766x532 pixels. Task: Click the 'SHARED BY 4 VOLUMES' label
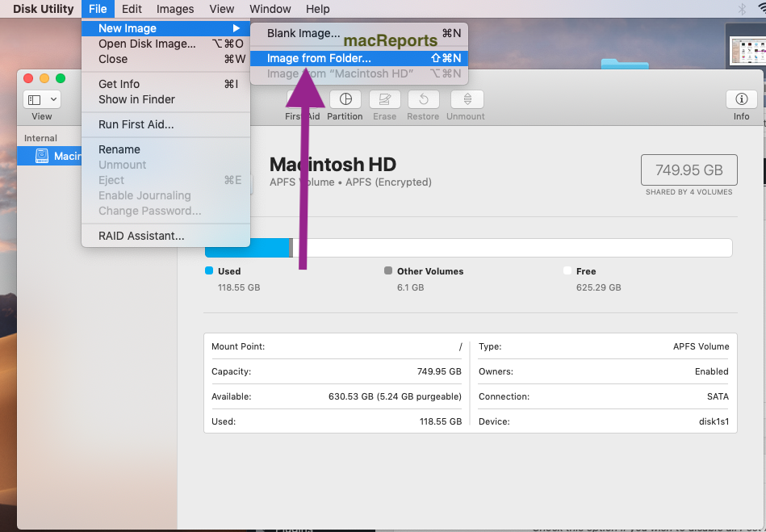tap(689, 192)
